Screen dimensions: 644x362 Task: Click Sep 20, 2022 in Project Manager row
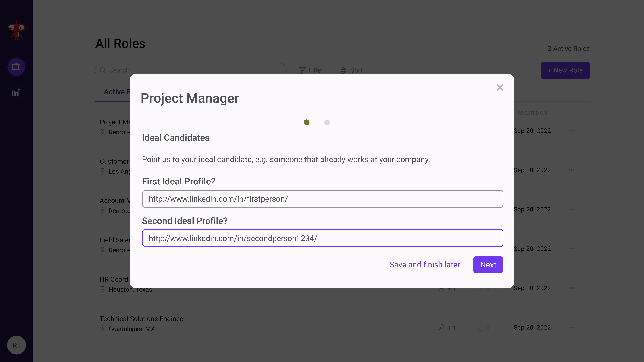coord(532,131)
